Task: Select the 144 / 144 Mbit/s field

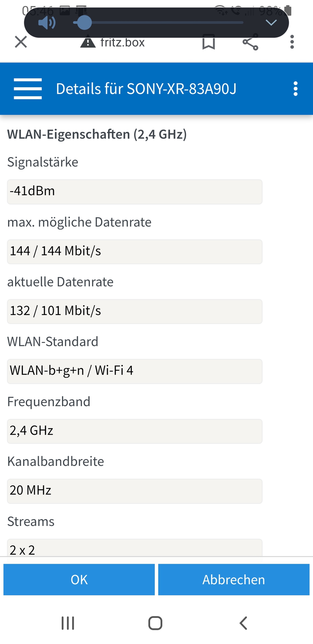Action: click(x=135, y=252)
